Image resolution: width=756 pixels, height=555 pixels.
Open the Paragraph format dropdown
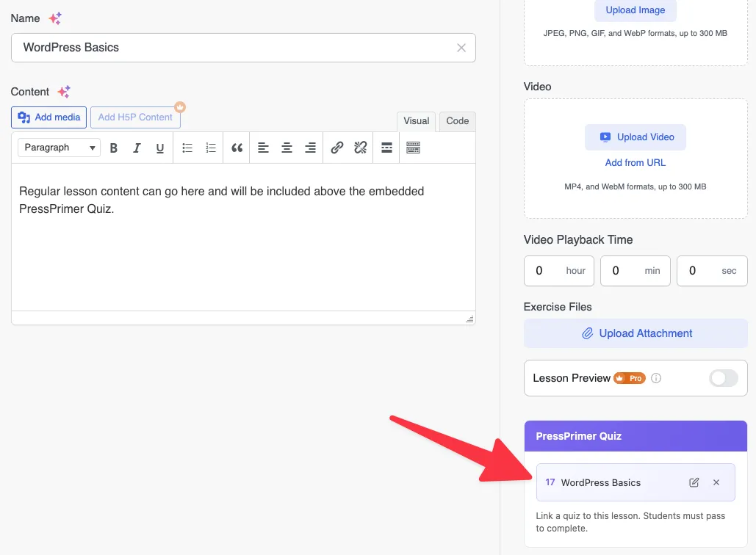pos(59,148)
